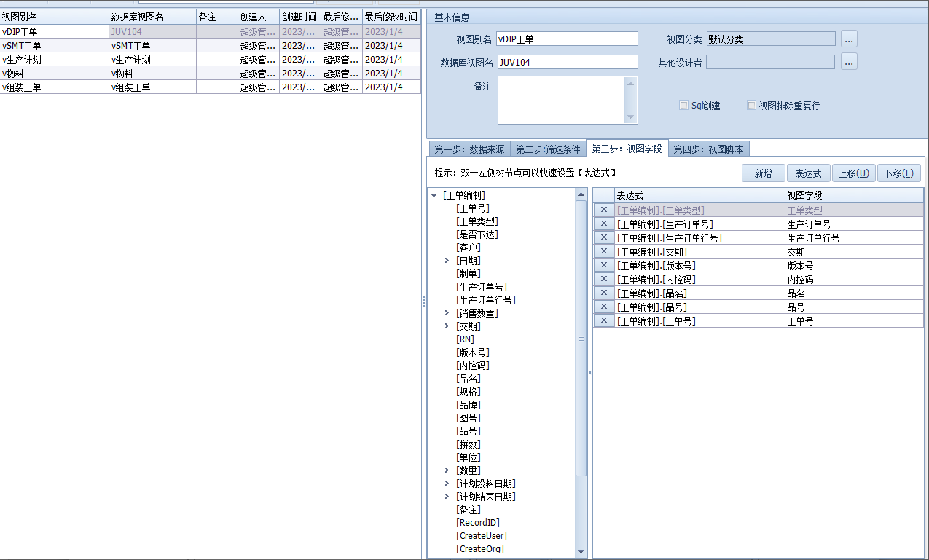Viewport: 929px width, 560px height.
Task: Open the 视图分类 browse ellipsis button
Action: click(849, 39)
